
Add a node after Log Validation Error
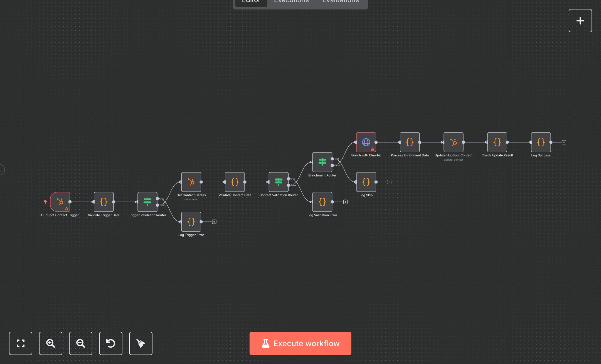pos(345,202)
